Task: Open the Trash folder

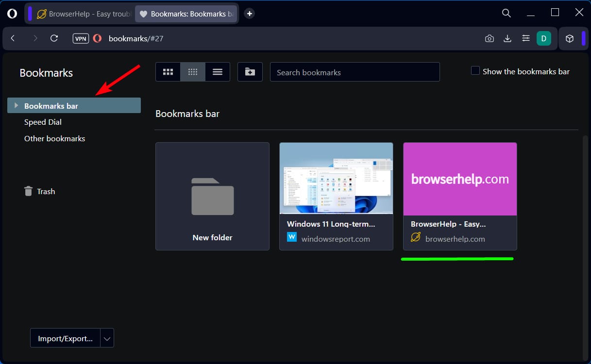Action: (x=39, y=191)
